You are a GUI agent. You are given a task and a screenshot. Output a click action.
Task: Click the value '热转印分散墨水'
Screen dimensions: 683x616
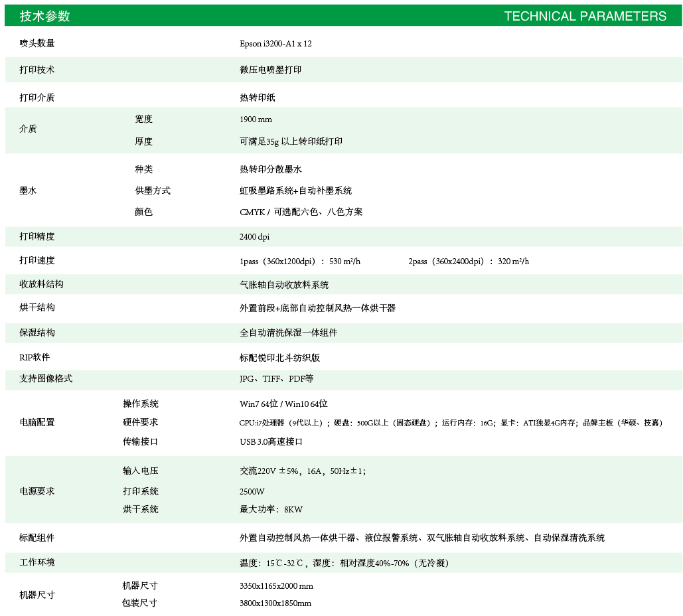click(271, 169)
